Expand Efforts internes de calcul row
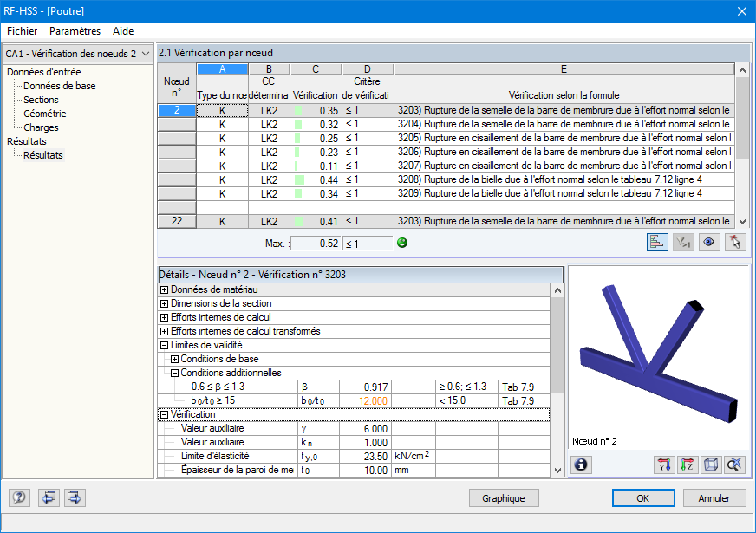 (x=165, y=317)
